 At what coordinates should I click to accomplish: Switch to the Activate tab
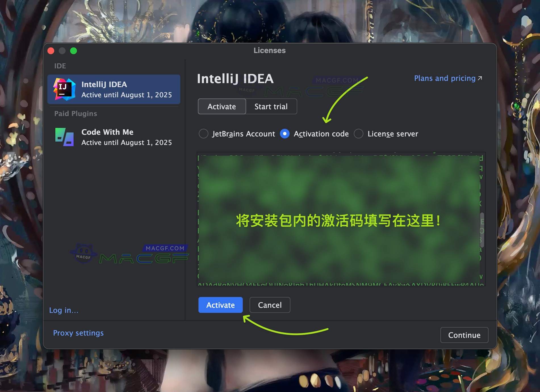point(221,106)
